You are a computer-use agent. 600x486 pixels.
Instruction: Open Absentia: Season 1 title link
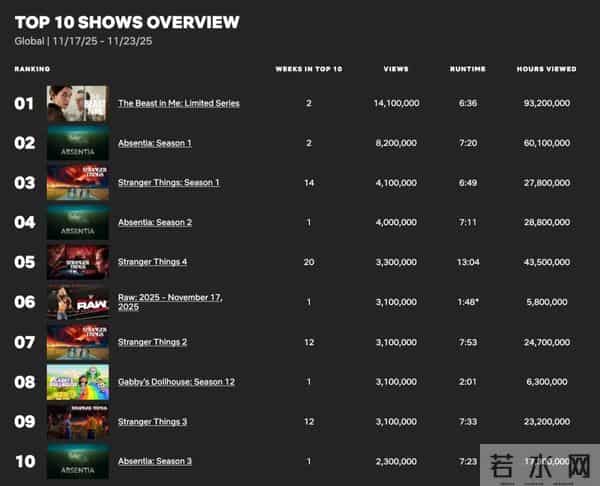click(155, 143)
